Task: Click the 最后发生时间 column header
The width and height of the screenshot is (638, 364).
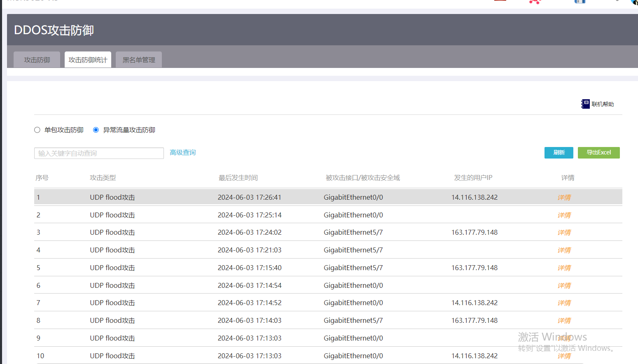Action: pos(238,178)
